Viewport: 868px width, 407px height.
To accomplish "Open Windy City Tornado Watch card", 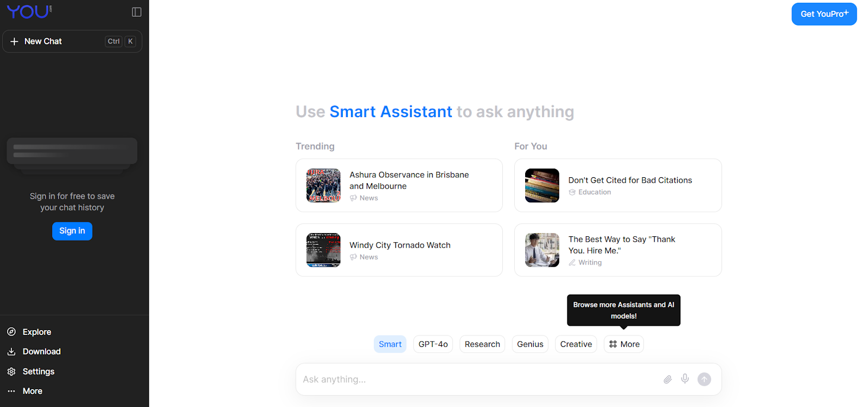I will (399, 250).
